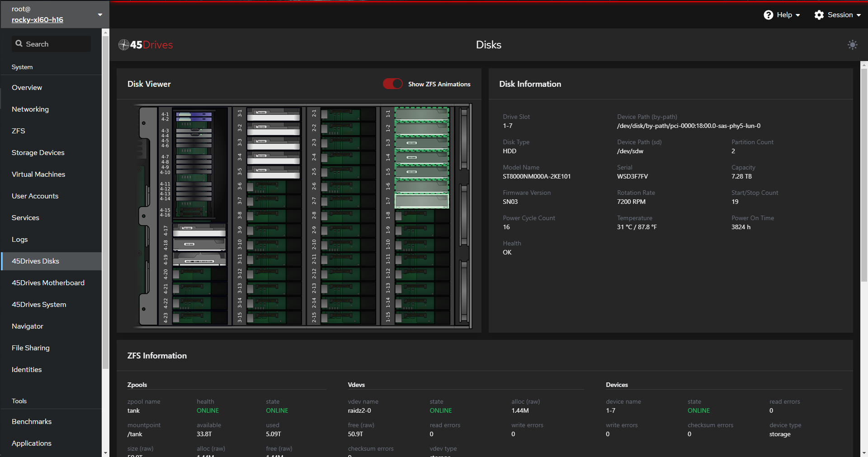The image size is (868, 457).
Task: Open 45Drives Motherboard page
Action: click(x=51, y=283)
